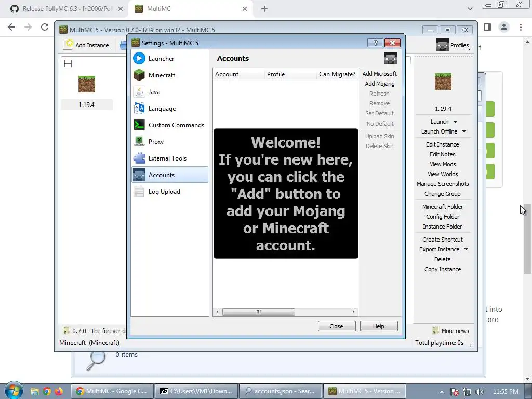Viewport: 532px width, 399px height.
Task: Click the accounts list scroll left arrow
Action: pyautogui.click(x=217, y=312)
